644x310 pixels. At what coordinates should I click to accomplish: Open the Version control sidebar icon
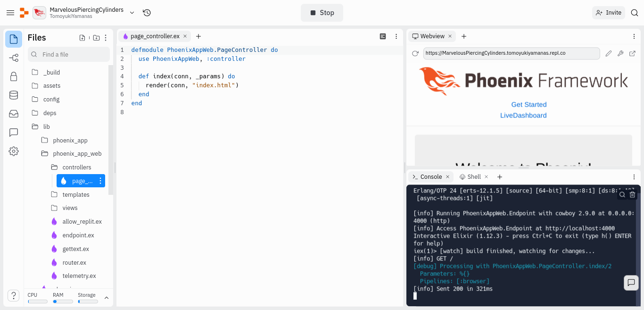pos(14,58)
